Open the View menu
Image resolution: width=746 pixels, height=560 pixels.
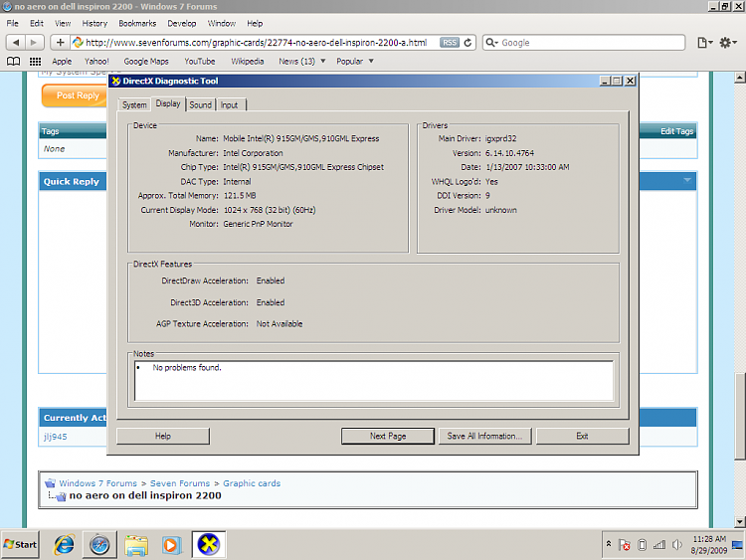63,23
